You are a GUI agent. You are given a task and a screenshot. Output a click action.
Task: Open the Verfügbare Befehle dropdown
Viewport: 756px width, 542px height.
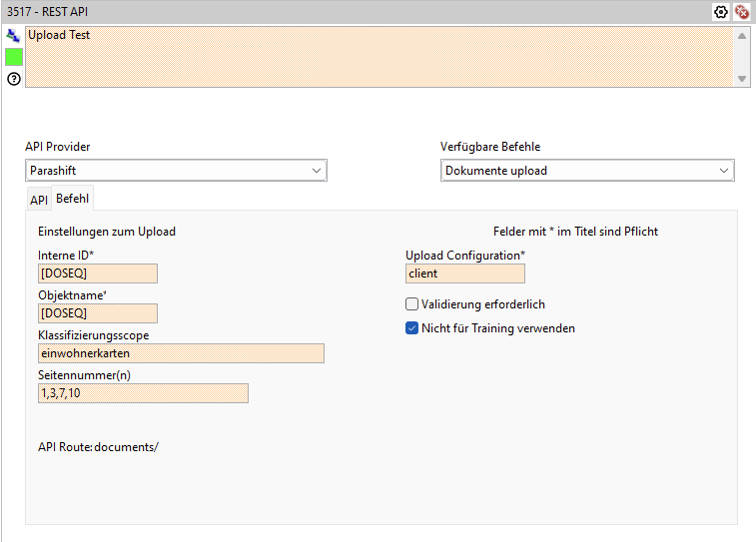587,171
